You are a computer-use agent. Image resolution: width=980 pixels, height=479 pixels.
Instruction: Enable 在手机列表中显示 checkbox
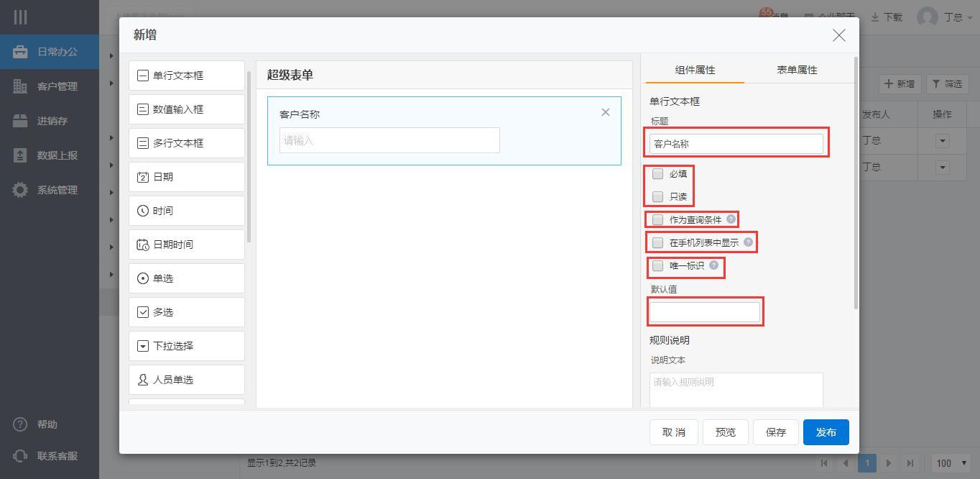tap(658, 242)
